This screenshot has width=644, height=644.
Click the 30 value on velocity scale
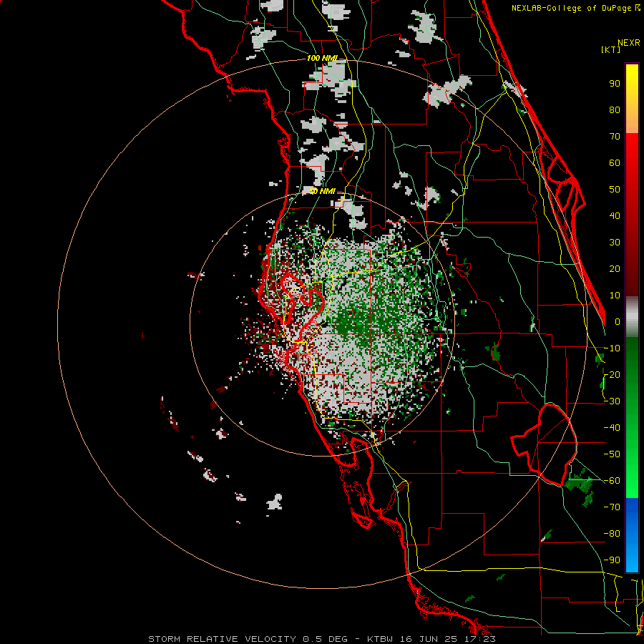coord(615,243)
